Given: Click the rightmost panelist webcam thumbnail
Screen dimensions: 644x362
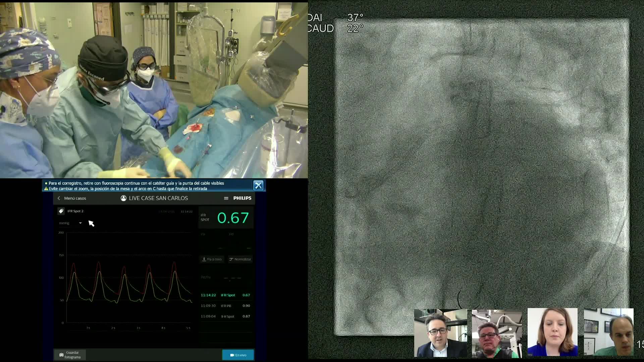Looking at the screenshot, I should tap(608, 332).
